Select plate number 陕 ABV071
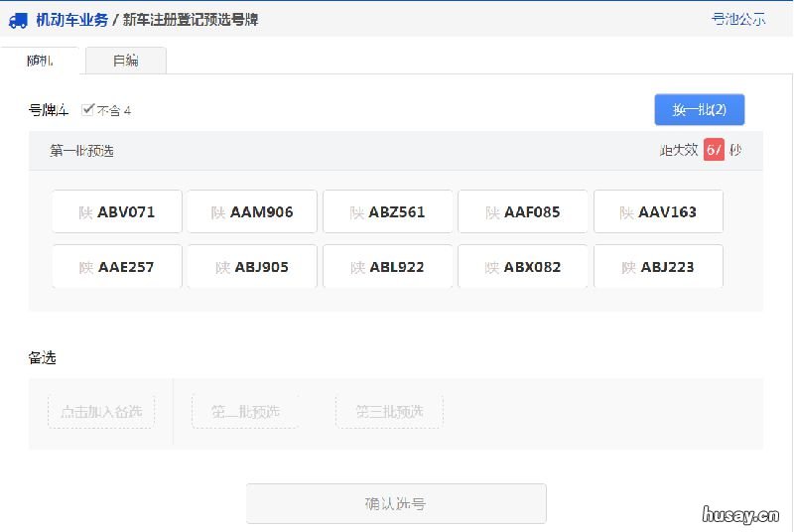 (117, 211)
